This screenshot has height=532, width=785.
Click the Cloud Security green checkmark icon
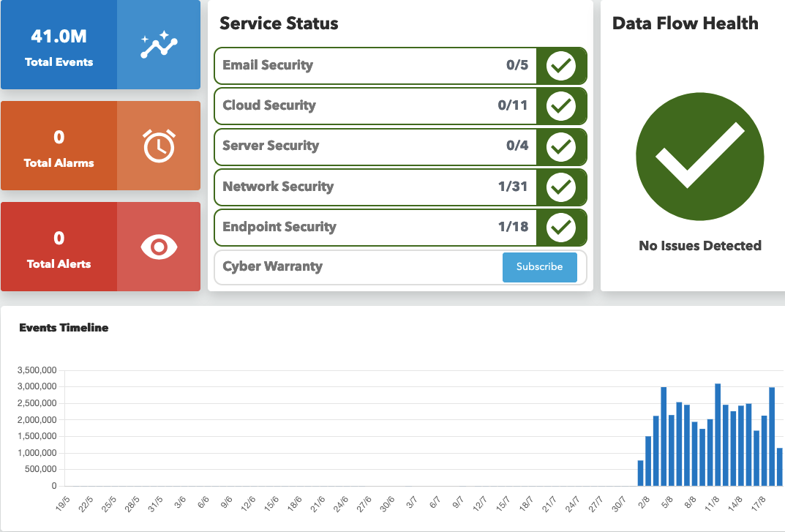coord(560,106)
